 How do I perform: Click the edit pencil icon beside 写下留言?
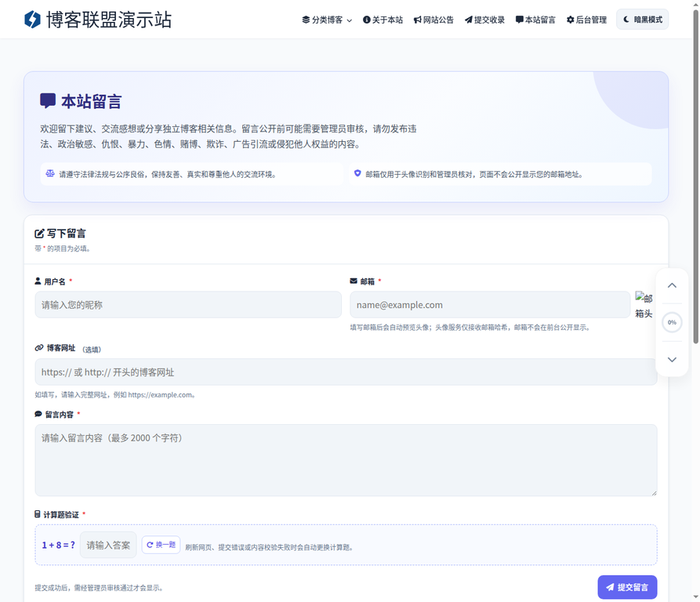[39, 234]
